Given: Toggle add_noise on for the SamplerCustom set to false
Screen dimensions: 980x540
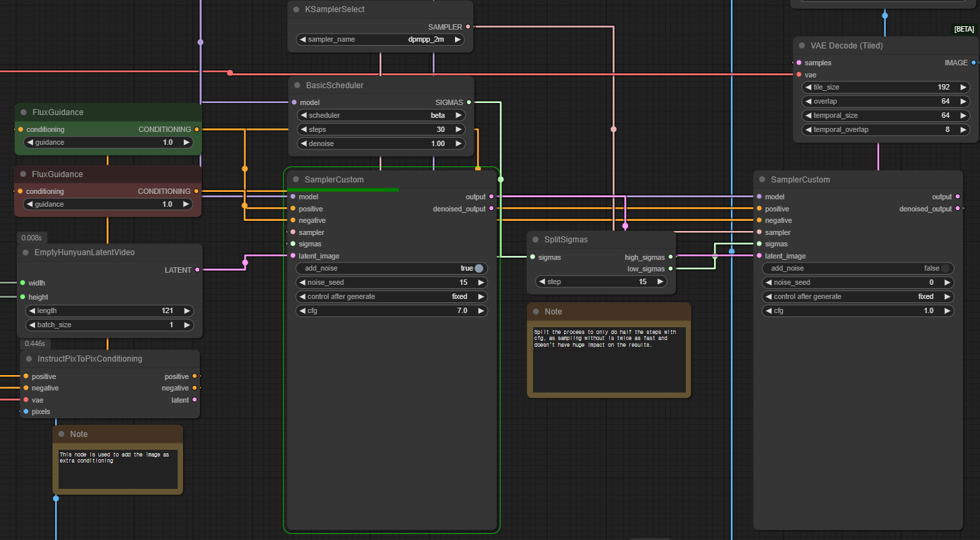Looking at the screenshot, I should 945,268.
